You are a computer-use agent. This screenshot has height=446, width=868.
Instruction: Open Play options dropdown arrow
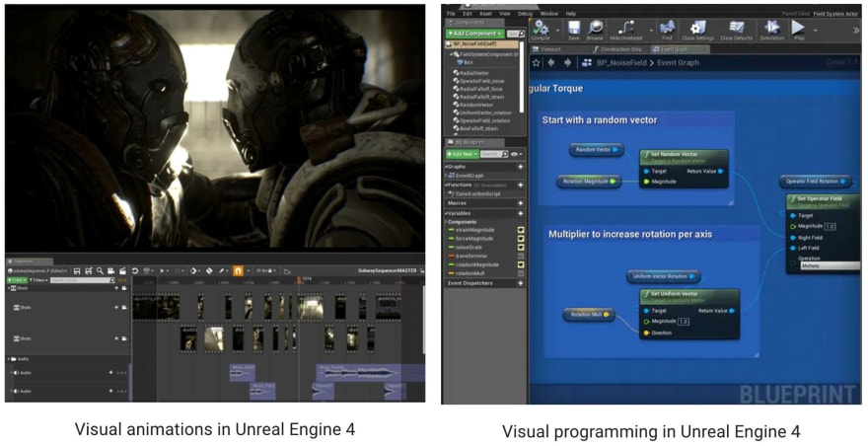click(815, 31)
